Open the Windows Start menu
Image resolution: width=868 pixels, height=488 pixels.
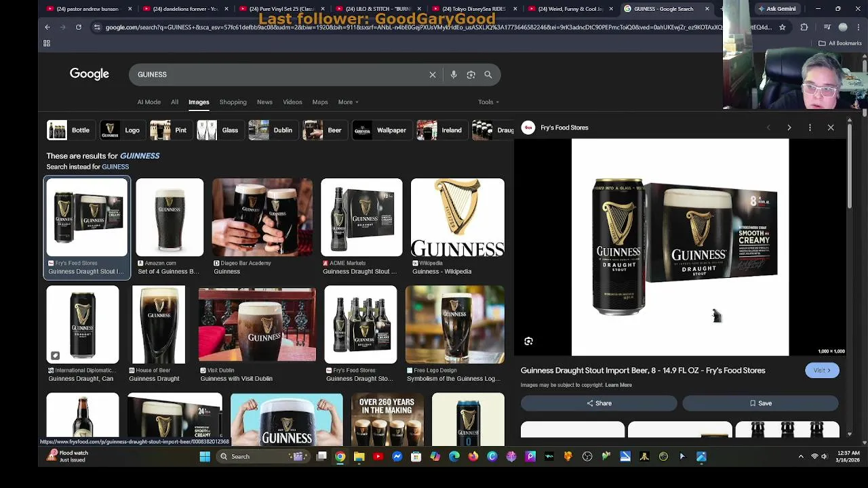coord(205,457)
